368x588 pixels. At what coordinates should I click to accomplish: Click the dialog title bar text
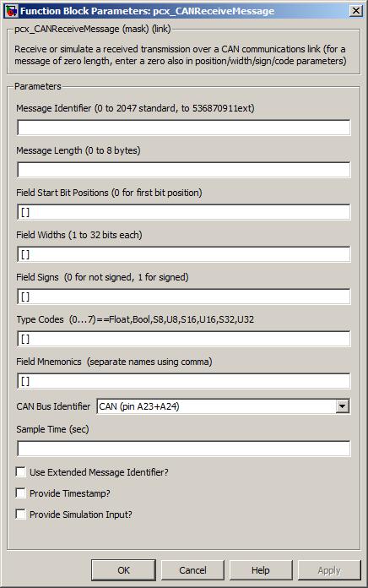pos(147,11)
